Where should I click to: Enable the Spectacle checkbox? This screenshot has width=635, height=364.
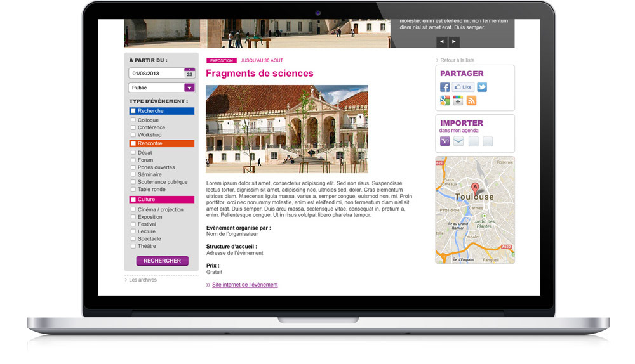click(x=133, y=238)
